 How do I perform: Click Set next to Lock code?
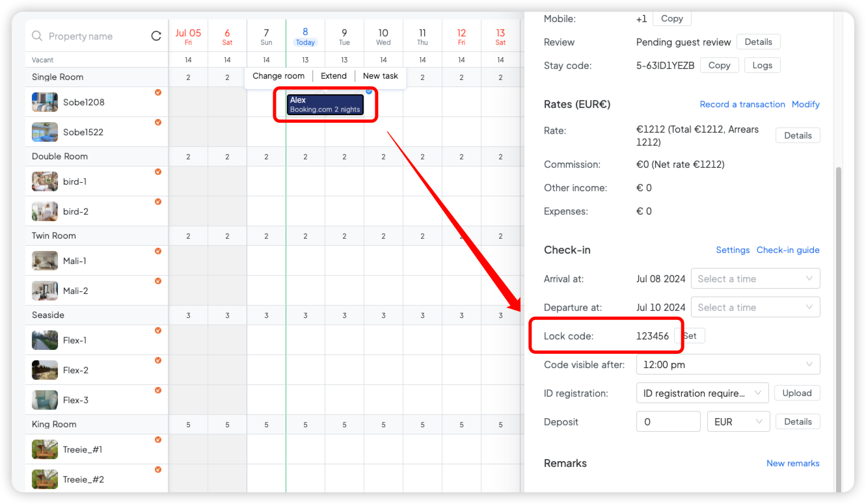[x=690, y=336]
